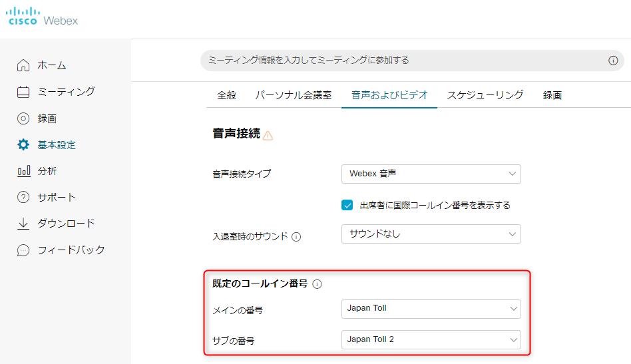631x364 pixels.
Task: Click the info icon in search bar
Action: tap(613, 61)
